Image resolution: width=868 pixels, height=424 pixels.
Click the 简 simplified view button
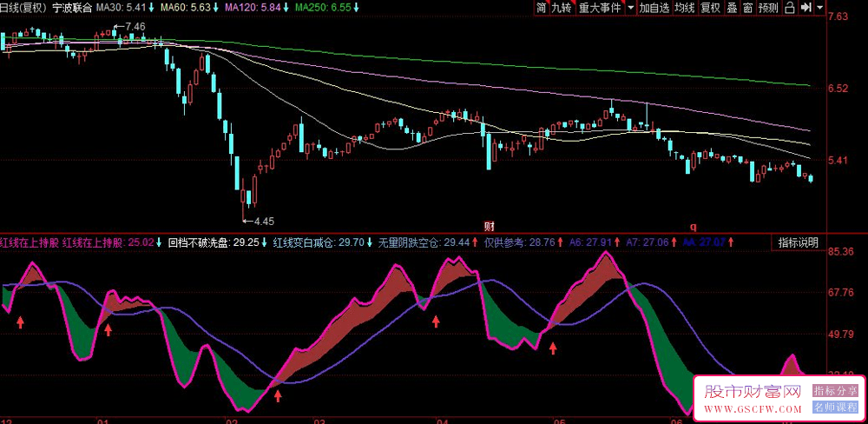point(541,8)
